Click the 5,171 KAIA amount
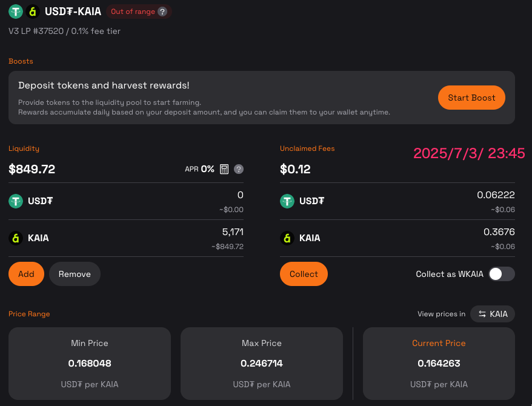The height and width of the screenshot is (406, 532). (x=233, y=232)
